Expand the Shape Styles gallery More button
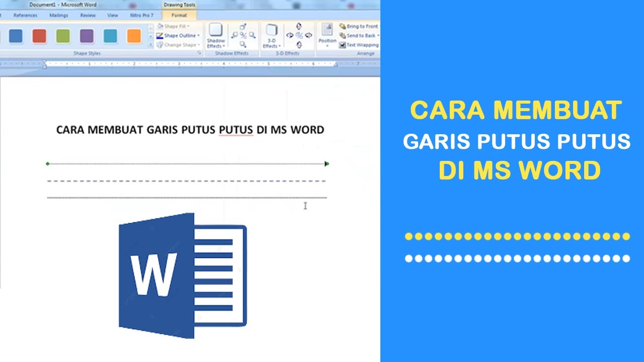This screenshot has height=362, width=644. [150, 45]
